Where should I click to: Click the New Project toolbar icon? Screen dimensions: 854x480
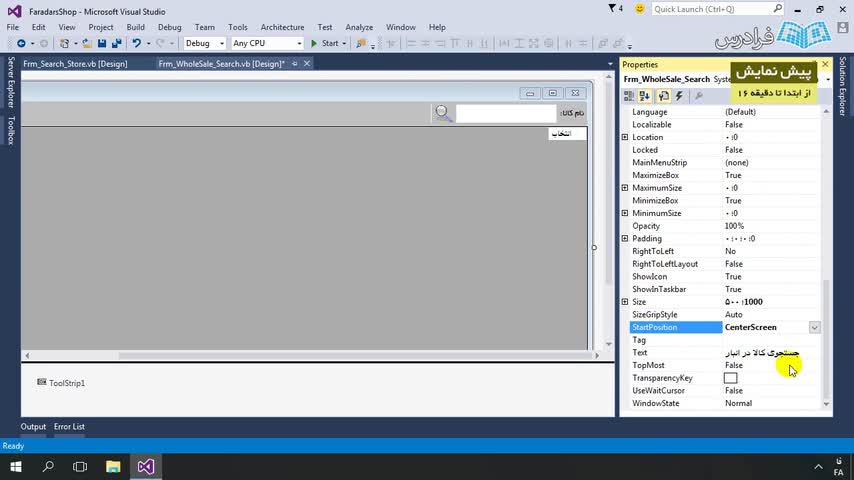click(64, 44)
